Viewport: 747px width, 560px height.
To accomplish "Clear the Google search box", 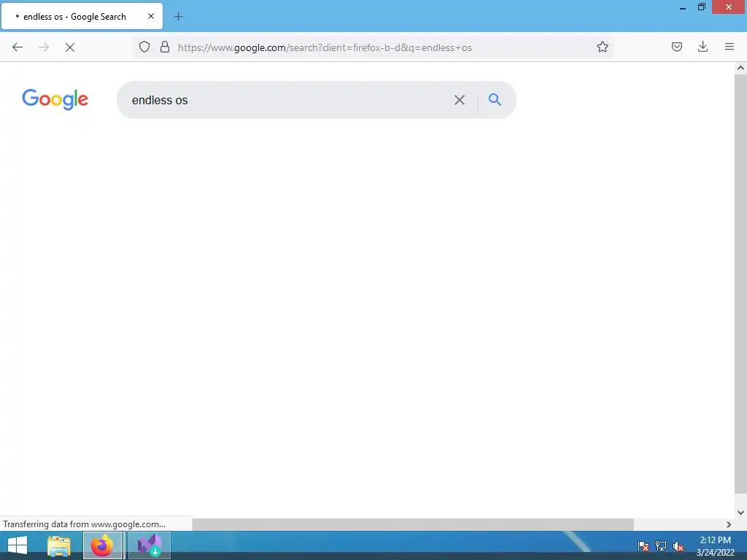I will pos(460,100).
